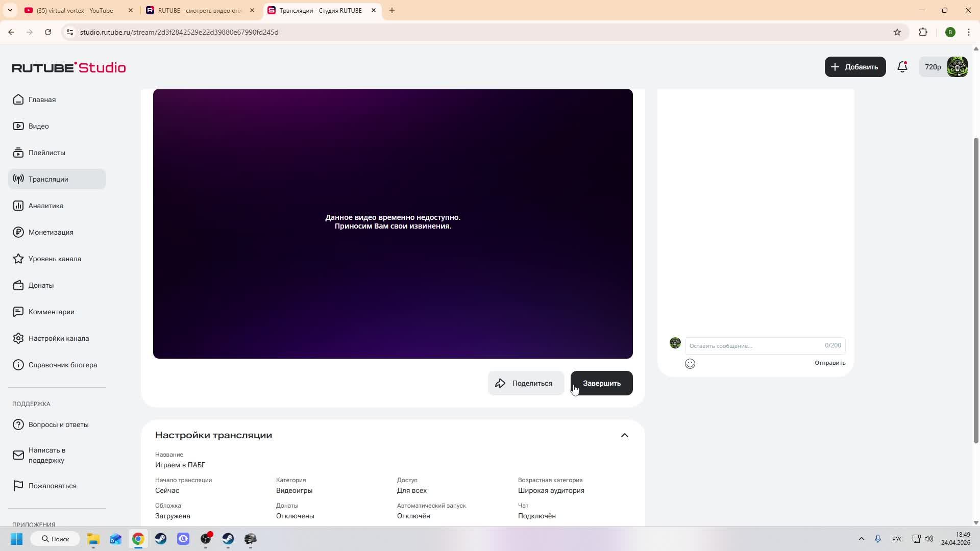The width and height of the screenshot is (980, 551).
Task: Show hidden system tray icons
Action: (862, 539)
